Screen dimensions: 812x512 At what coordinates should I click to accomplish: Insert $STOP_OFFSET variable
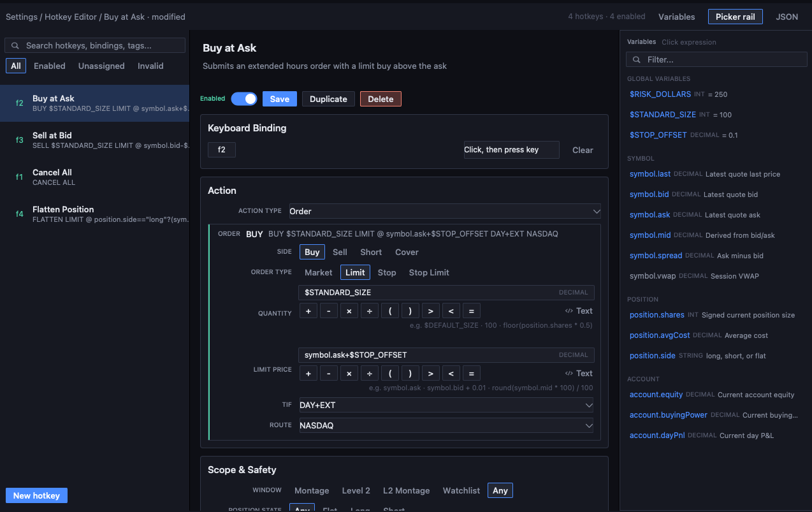tap(658, 135)
